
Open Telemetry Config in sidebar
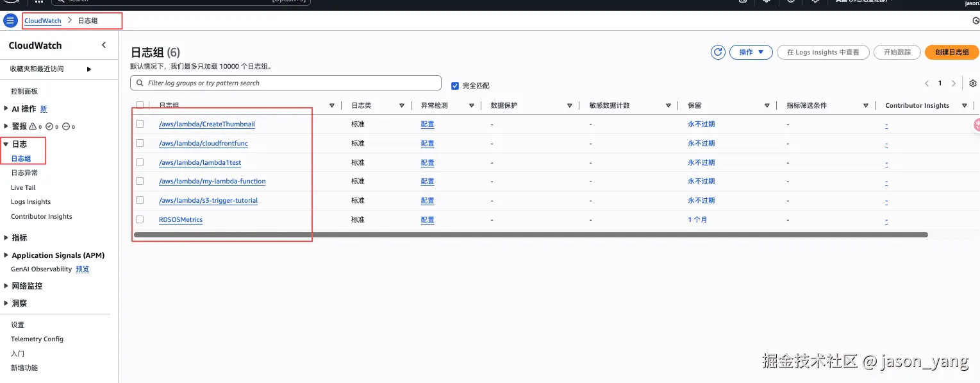(x=37, y=339)
